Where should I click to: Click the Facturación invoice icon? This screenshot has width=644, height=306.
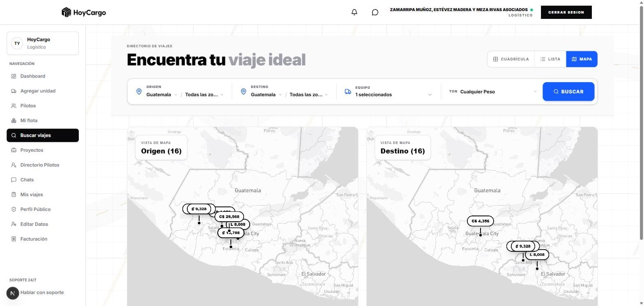coord(14,239)
